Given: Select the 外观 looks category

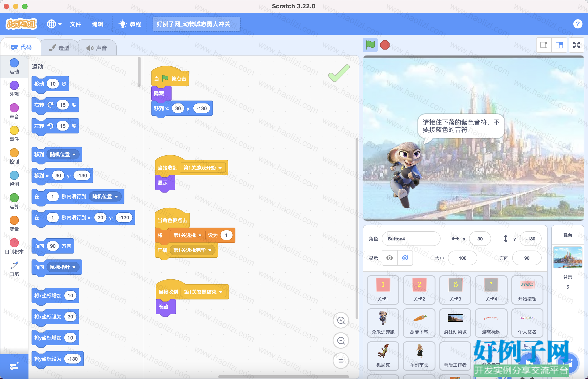Looking at the screenshot, I should (14, 89).
